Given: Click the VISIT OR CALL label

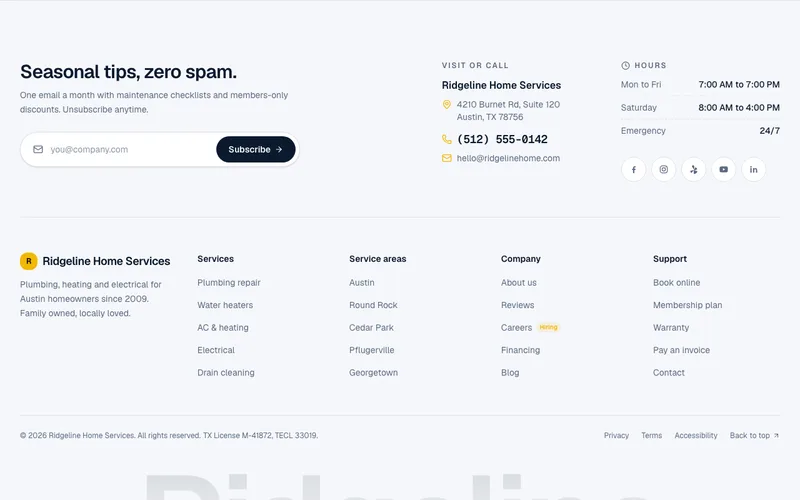Looking at the screenshot, I should pos(475,65).
